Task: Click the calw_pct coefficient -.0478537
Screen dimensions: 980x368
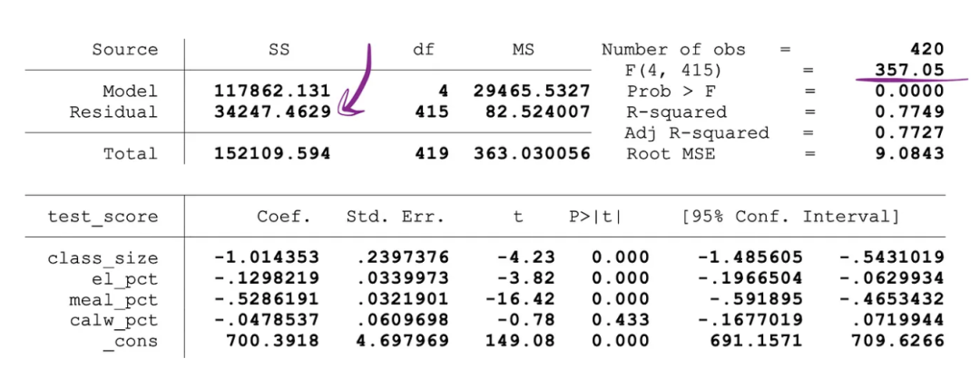Action: (x=266, y=321)
